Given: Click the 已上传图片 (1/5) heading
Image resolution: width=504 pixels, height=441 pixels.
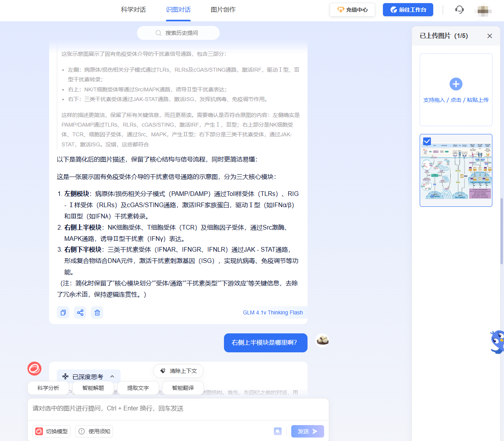Looking at the screenshot, I should pyautogui.click(x=444, y=36).
